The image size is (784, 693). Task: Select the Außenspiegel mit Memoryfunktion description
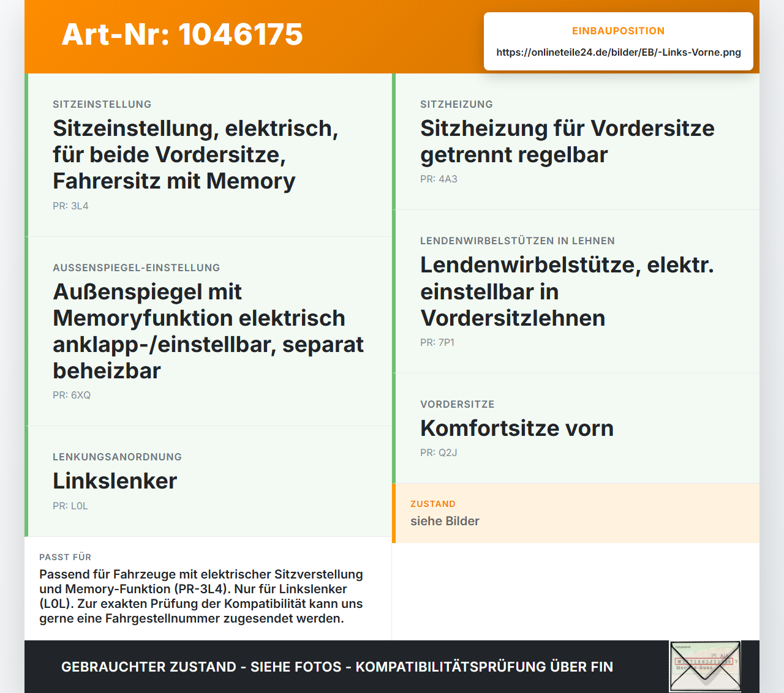pyautogui.click(x=208, y=331)
